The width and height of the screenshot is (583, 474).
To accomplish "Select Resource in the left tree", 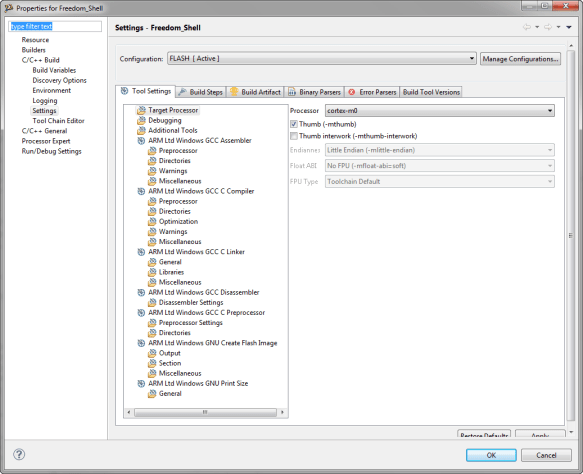I will (x=35, y=40).
